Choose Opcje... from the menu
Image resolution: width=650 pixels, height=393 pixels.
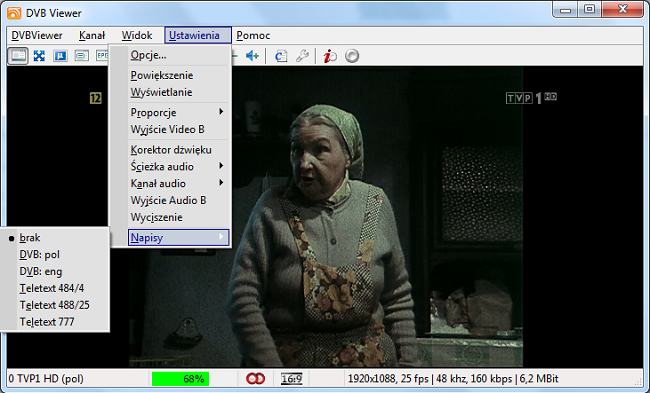point(179,55)
